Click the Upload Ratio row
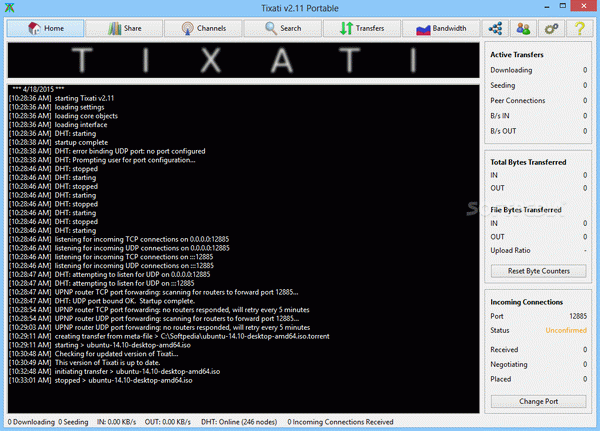The image size is (600, 431). (538, 250)
